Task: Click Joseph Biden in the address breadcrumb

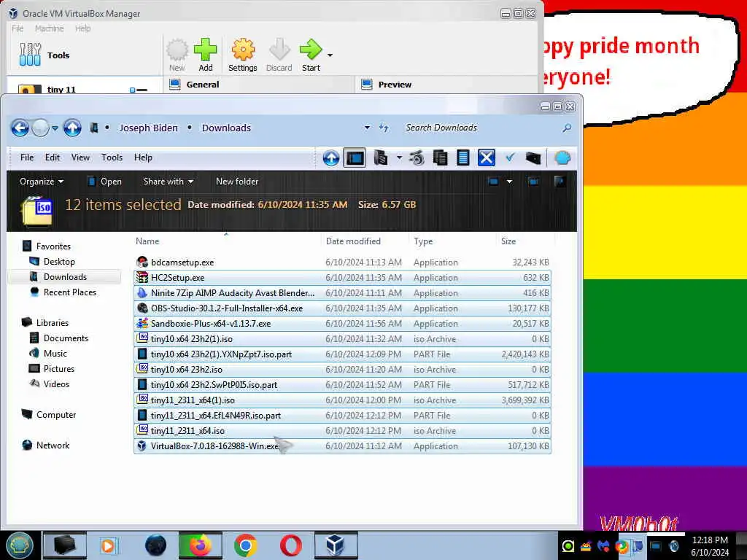Action: click(x=148, y=128)
